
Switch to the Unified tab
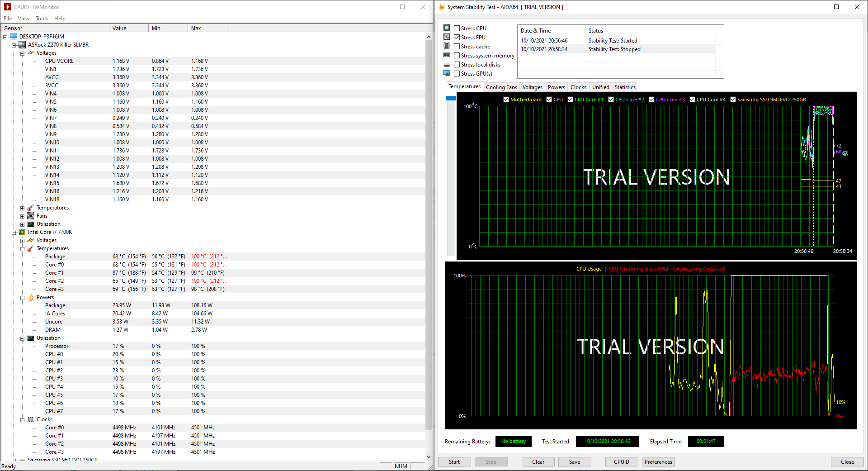(600, 87)
